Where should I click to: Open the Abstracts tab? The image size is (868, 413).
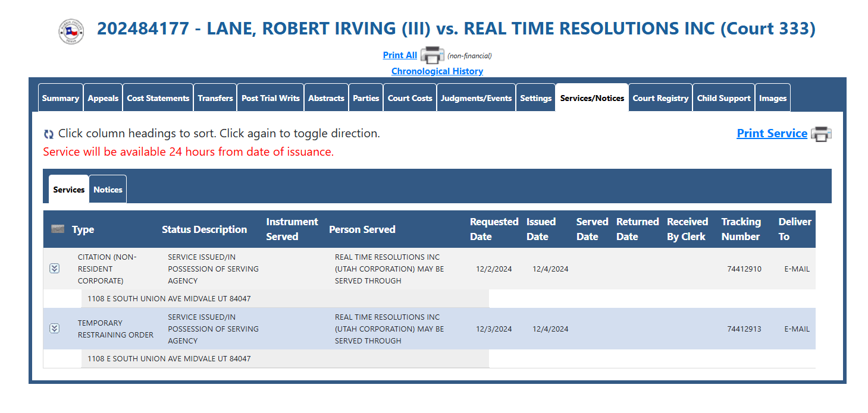coord(326,98)
